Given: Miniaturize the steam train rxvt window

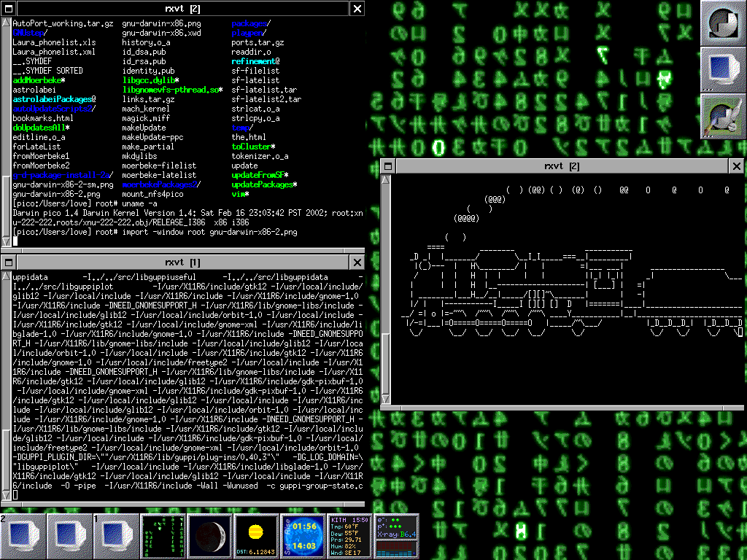Looking at the screenshot, I should click(x=387, y=166).
